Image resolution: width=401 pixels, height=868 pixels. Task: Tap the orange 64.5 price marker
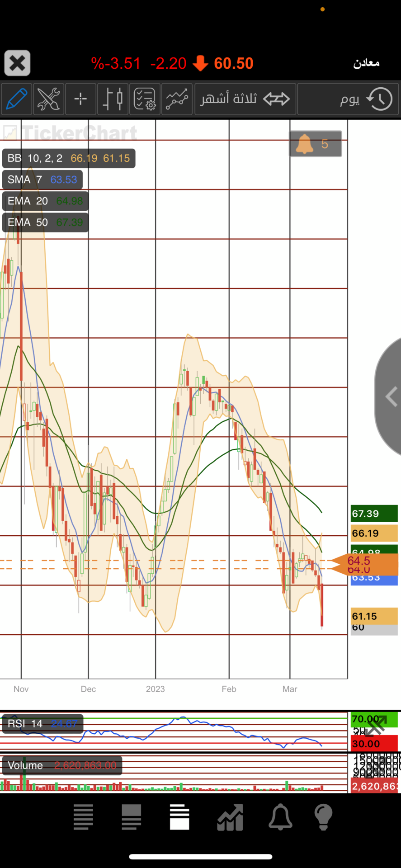(364, 563)
